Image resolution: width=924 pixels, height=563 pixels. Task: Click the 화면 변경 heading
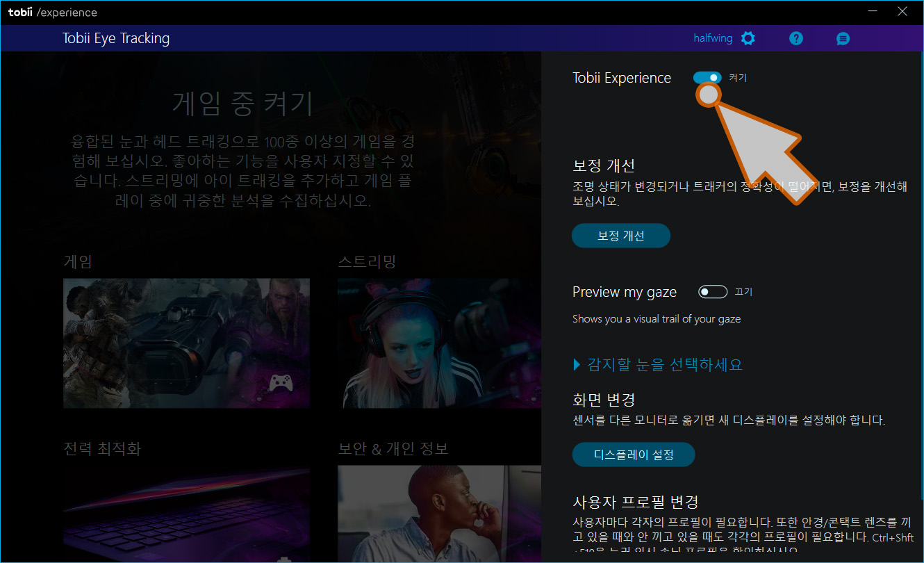point(604,400)
